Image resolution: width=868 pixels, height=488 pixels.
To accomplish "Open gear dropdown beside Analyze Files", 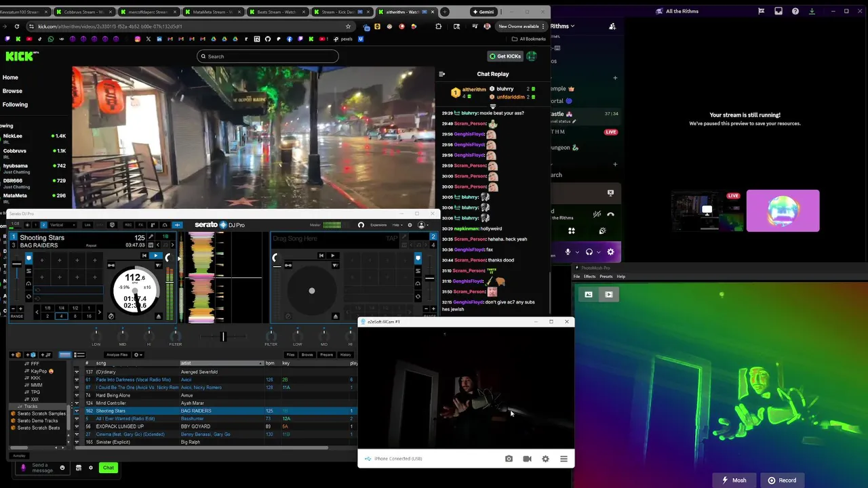I will click(x=138, y=355).
